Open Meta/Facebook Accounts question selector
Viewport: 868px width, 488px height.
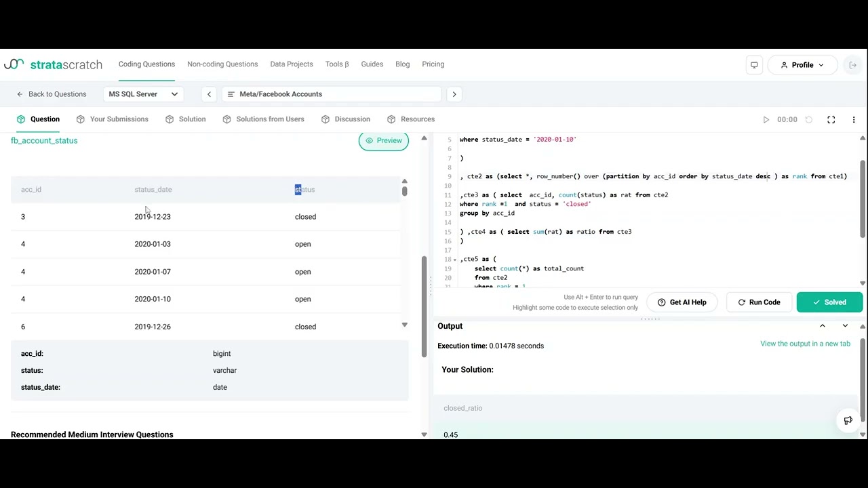tap(332, 94)
